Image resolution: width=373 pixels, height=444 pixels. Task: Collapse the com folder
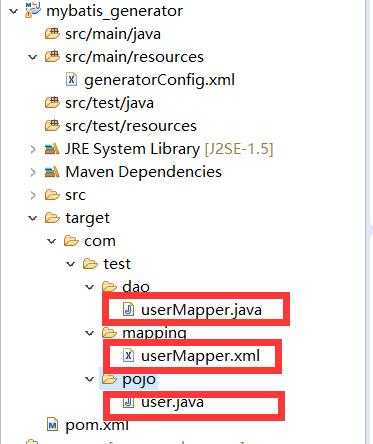[x=52, y=241]
